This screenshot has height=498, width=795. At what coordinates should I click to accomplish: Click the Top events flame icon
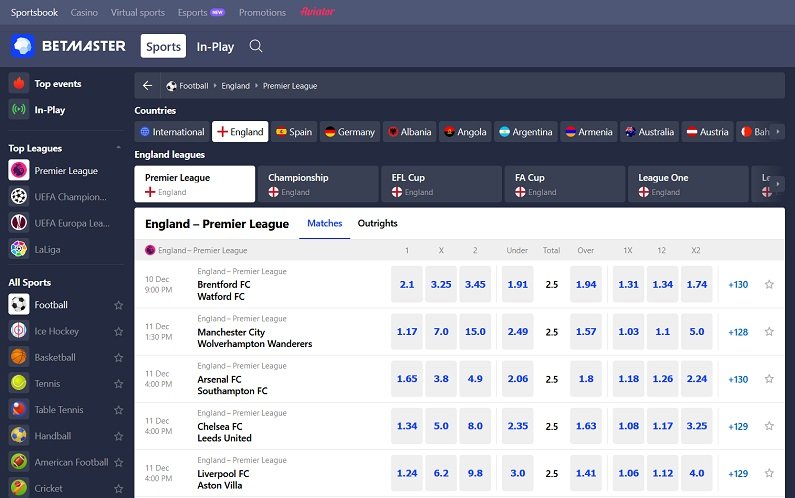(19, 83)
